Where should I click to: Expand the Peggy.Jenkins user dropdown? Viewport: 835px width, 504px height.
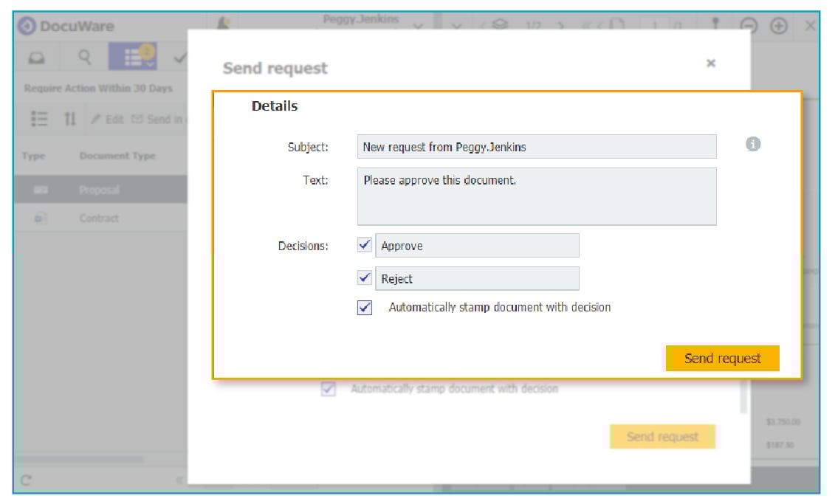418,27
